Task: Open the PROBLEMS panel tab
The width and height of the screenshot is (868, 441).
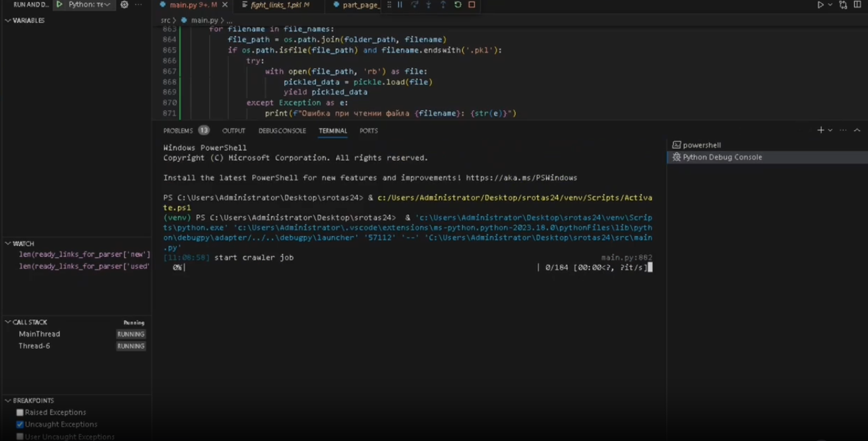Action: [178, 131]
